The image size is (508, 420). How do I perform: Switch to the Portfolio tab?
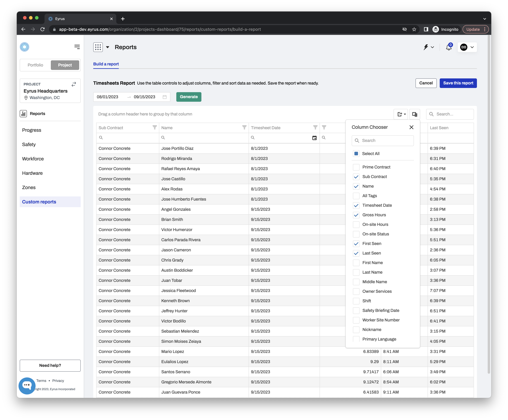point(35,65)
